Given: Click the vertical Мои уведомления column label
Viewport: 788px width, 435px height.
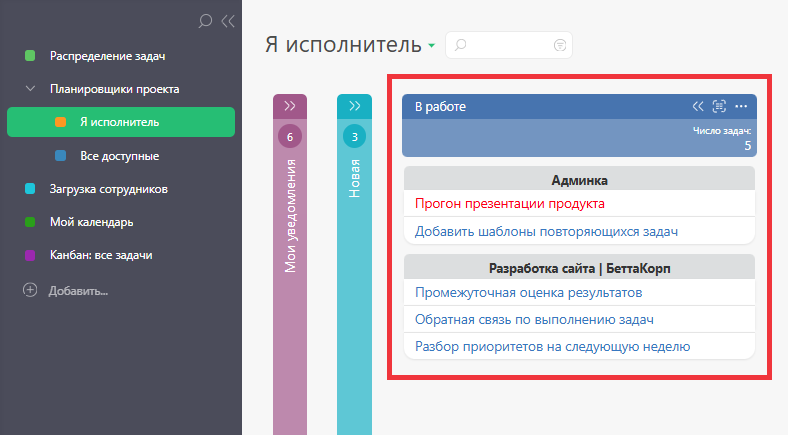Looking at the screenshot, I should tap(290, 216).
